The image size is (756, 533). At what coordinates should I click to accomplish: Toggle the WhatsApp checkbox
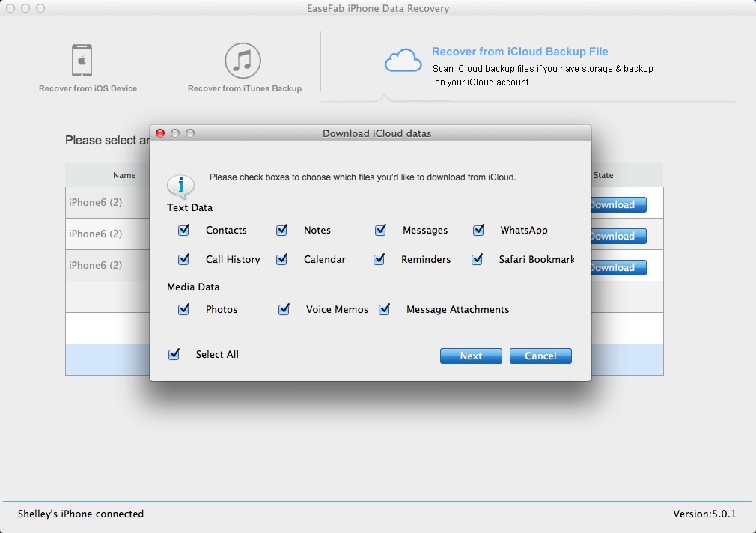478,230
